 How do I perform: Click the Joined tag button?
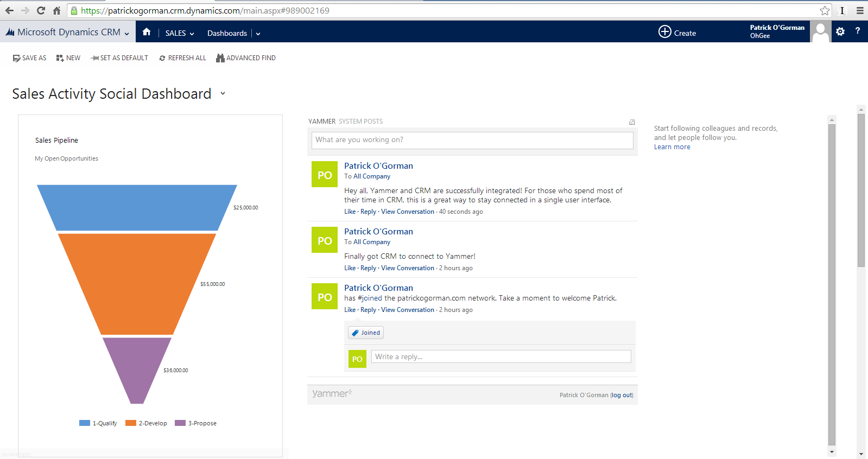pos(366,333)
